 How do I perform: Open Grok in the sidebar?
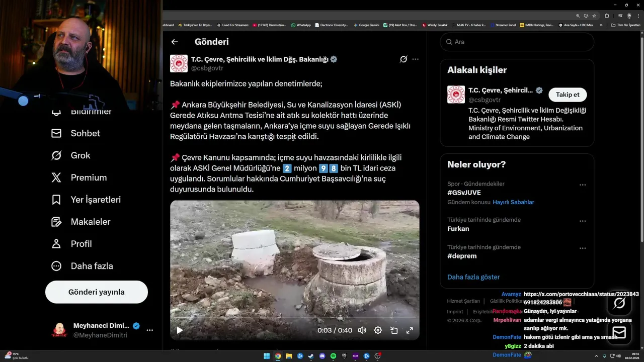(x=70, y=155)
